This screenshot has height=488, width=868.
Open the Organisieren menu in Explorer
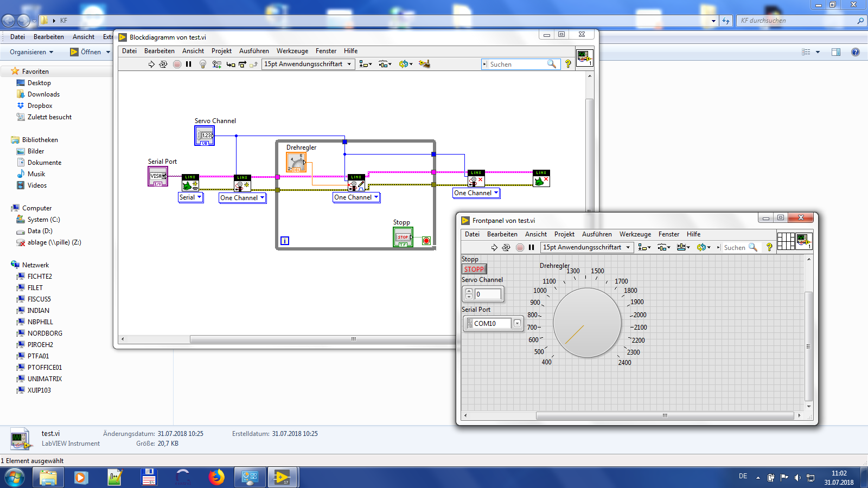click(31, 52)
